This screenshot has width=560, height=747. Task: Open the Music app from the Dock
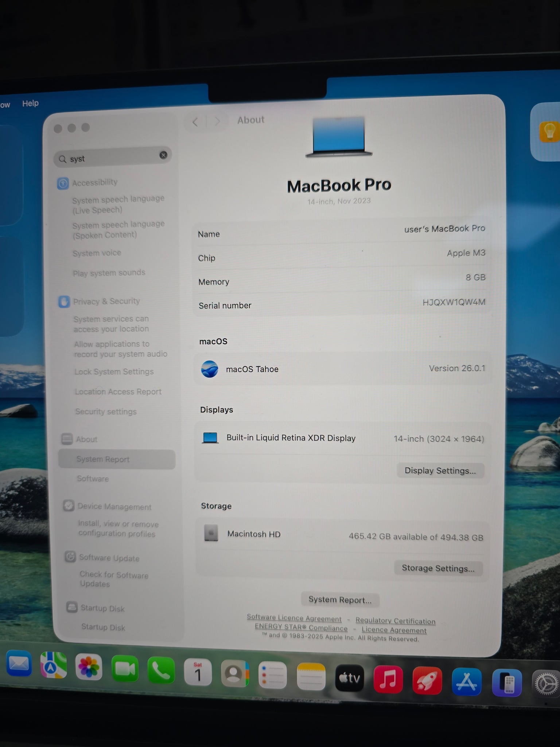coord(388,680)
